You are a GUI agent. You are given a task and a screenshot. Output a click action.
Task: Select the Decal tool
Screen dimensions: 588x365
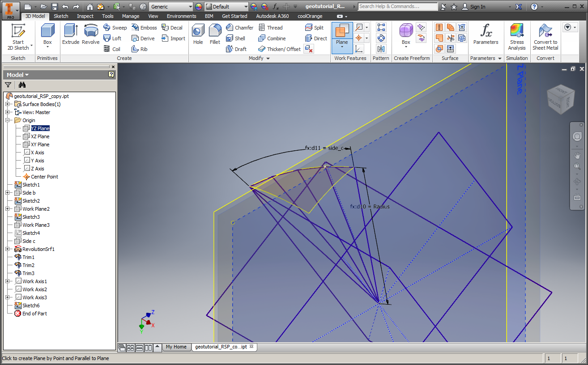[x=172, y=28]
